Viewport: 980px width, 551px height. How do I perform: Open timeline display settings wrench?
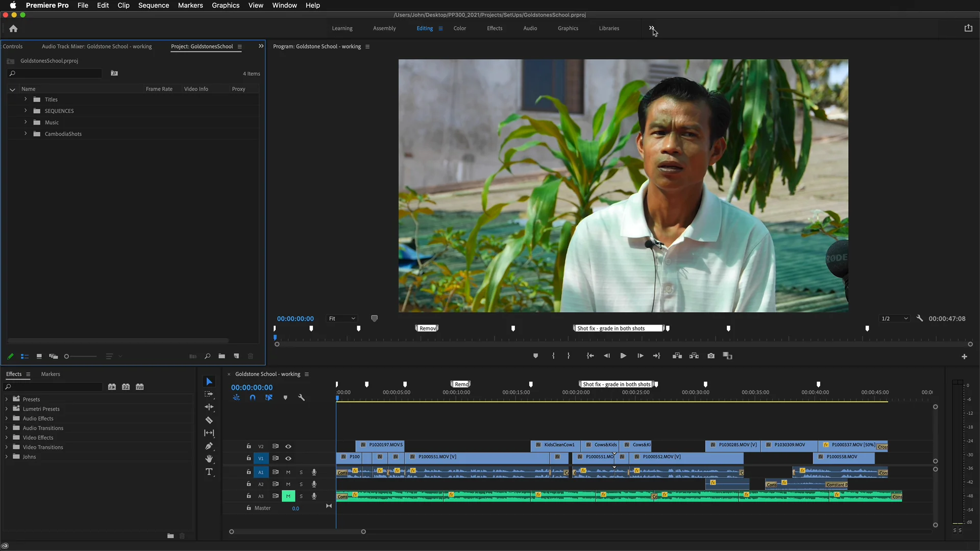coord(301,397)
